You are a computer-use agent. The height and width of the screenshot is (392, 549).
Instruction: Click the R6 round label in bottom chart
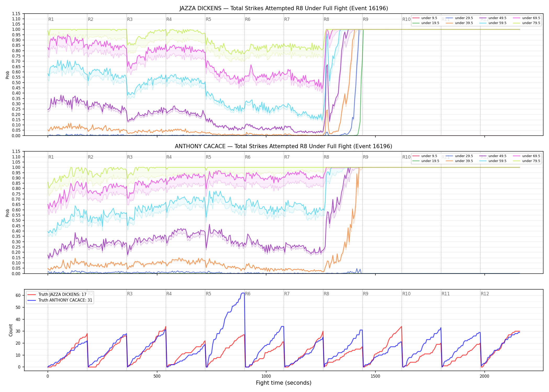pos(248,294)
